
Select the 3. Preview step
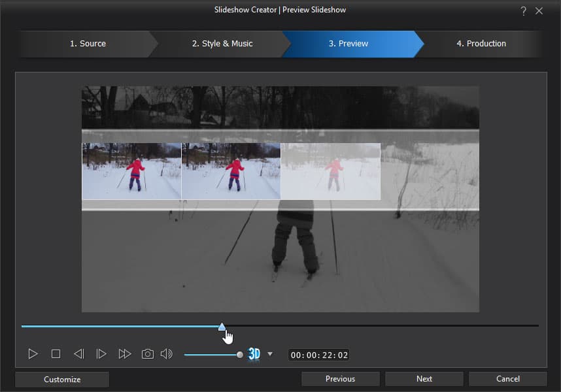tap(348, 44)
